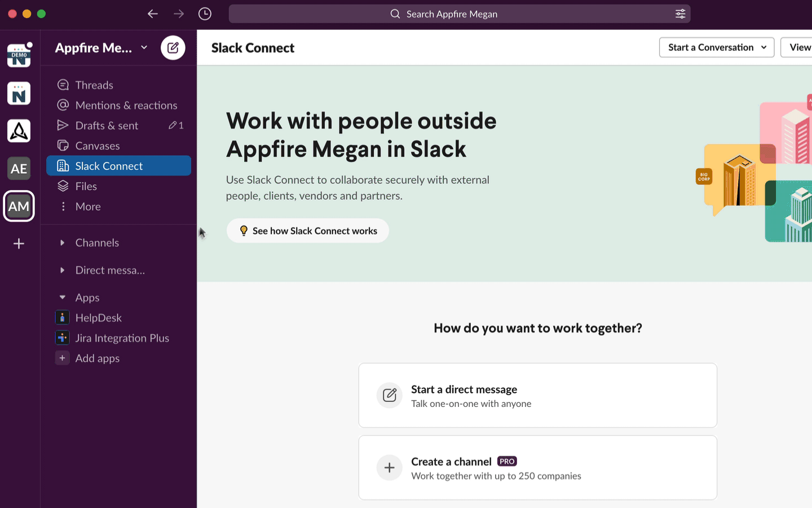This screenshot has height=508, width=812.
Task: Click the Add apps plus icon
Action: tap(62, 358)
